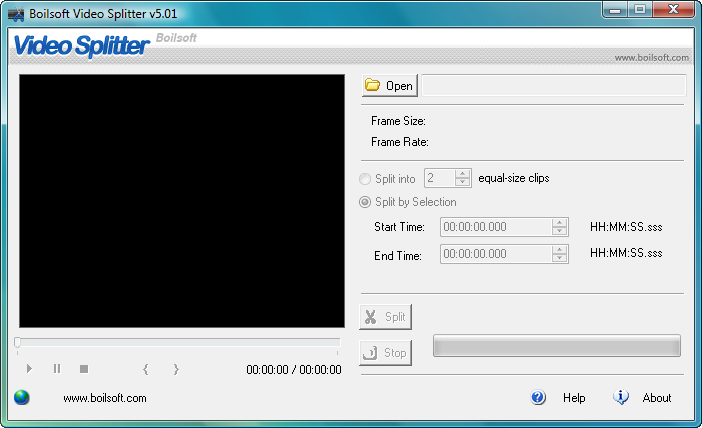Click the video seek slider handle

17,342
